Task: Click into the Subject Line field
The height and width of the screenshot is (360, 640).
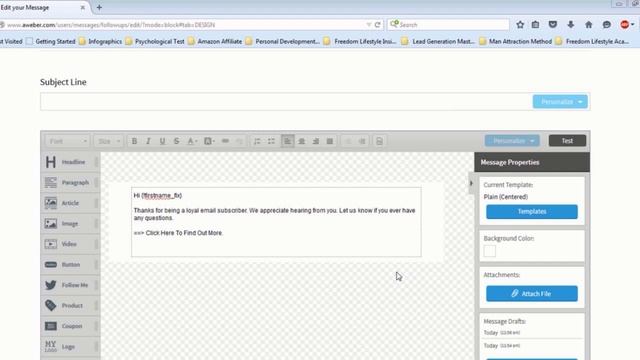Action: [x=286, y=102]
